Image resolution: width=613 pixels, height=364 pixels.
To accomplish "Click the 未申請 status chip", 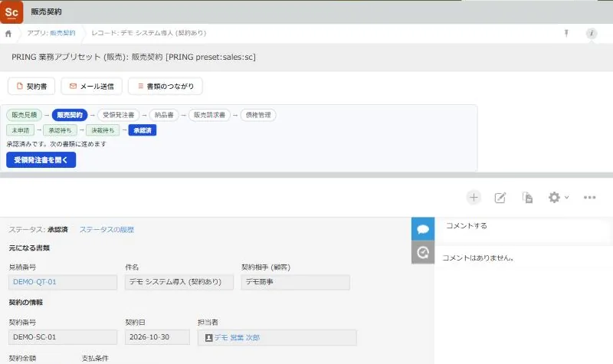I will [21, 130].
